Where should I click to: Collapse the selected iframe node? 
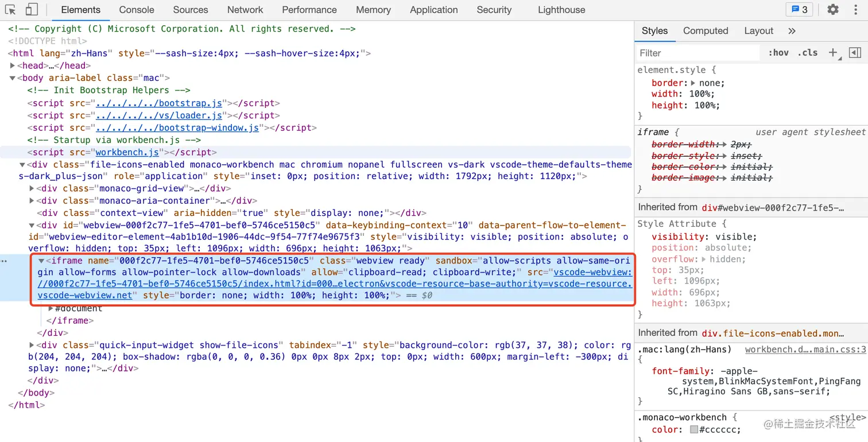point(41,261)
